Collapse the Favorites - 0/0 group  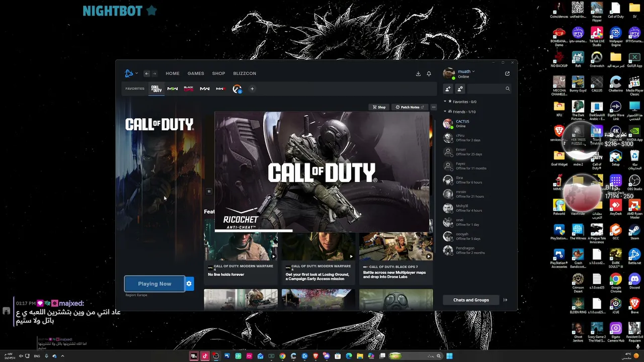tap(445, 102)
